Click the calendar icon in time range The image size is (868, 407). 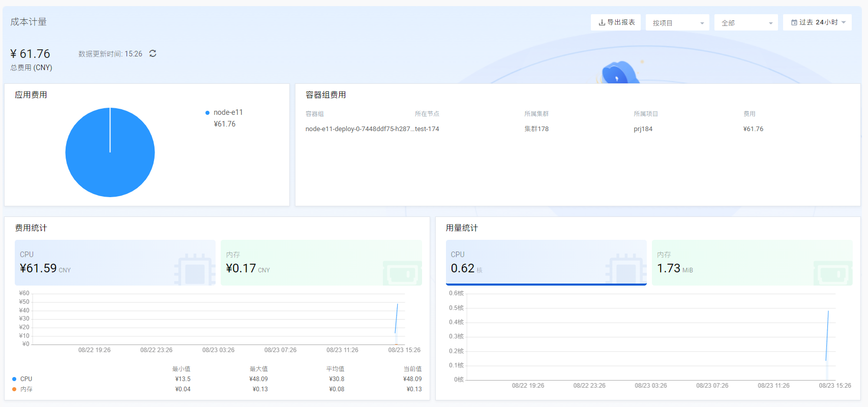click(794, 22)
